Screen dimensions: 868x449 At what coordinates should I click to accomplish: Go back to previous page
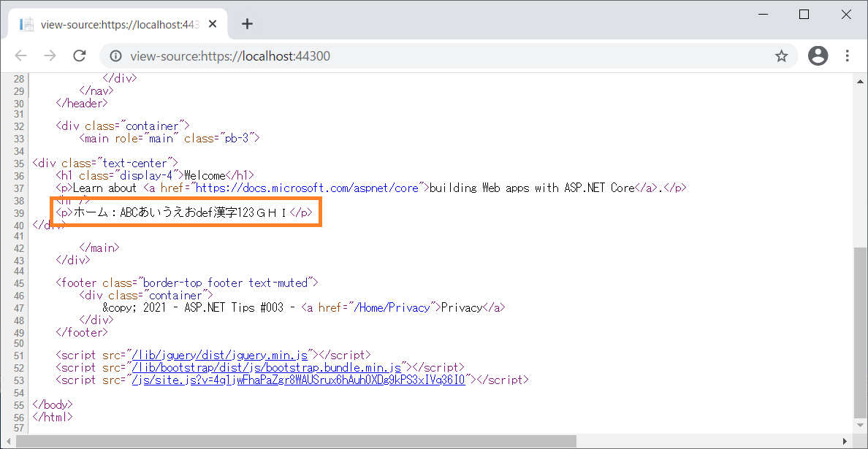pyautogui.click(x=21, y=55)
